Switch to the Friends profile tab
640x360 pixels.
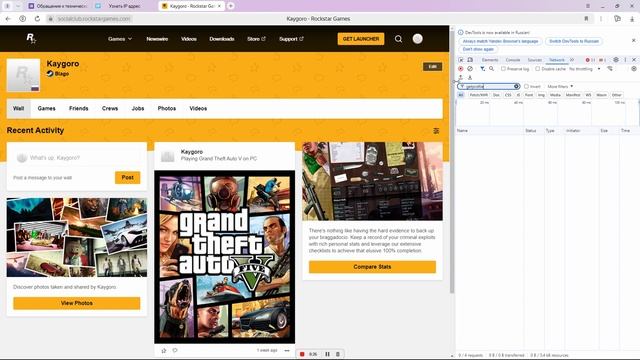pos(79,109)
